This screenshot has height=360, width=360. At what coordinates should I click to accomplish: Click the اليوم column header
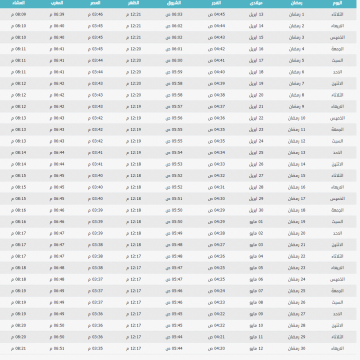click(x=337, y=3)
